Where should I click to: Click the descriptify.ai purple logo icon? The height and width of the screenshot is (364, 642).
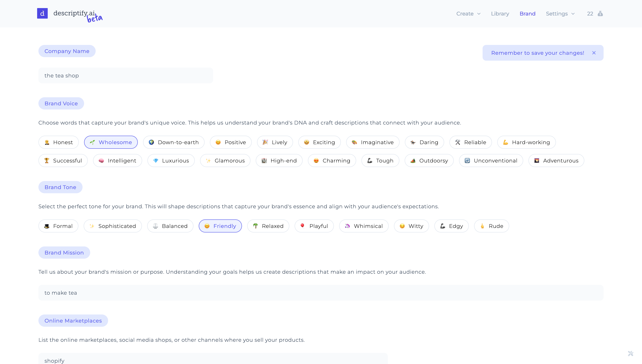click(x=42, y=14)
